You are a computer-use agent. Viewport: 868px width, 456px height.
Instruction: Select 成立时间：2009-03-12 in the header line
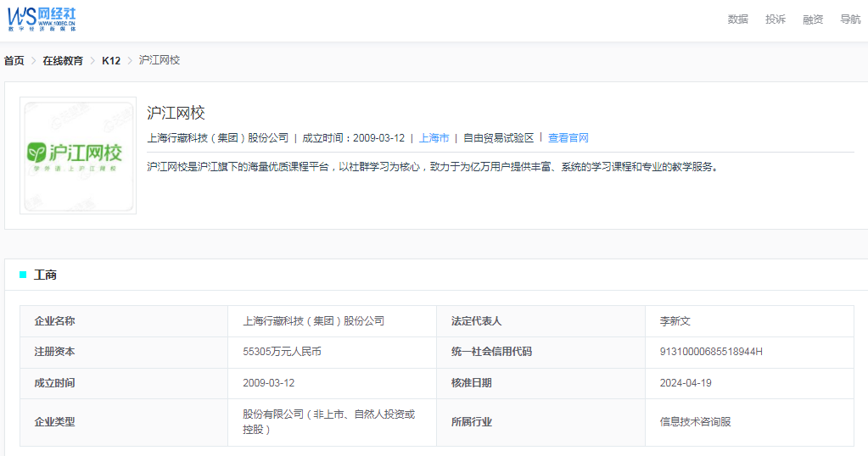pyautogui.click(x=353, y=138)
